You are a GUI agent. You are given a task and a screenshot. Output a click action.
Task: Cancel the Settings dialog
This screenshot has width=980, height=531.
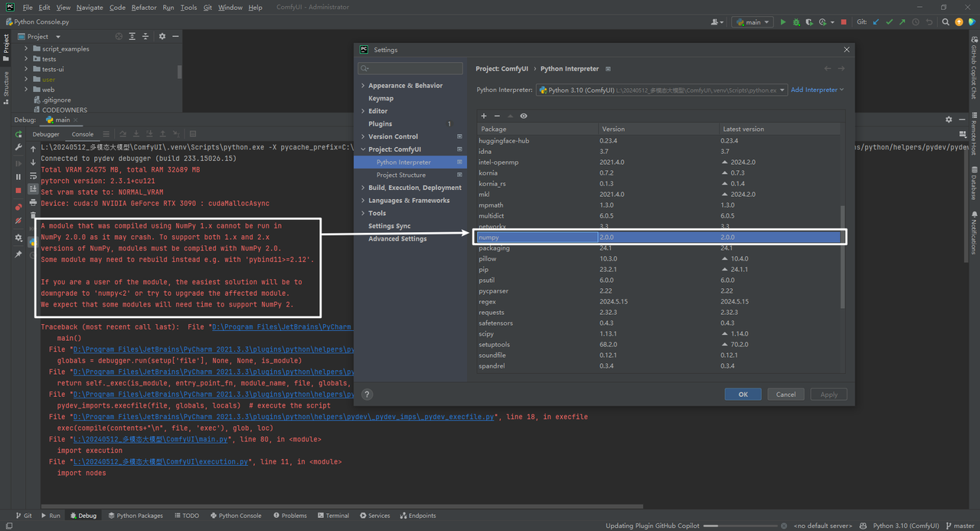(x=786, y=395)
